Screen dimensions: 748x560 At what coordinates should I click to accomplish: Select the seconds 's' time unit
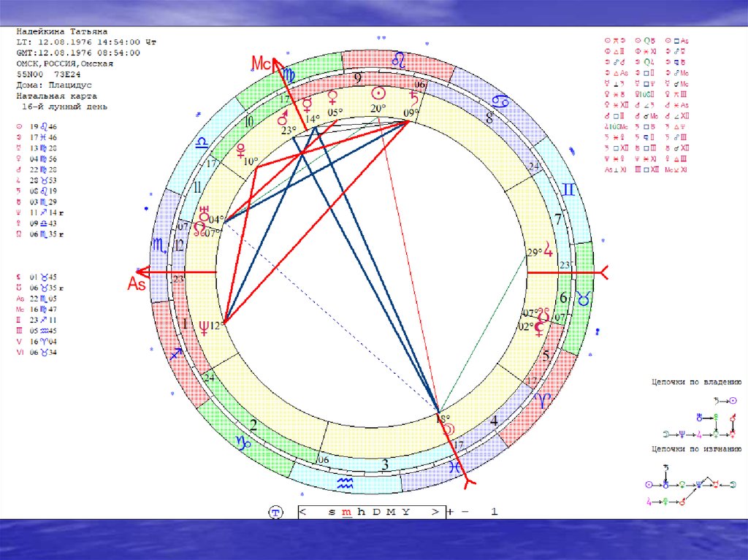pyautogui.click(x=332, y=512)
